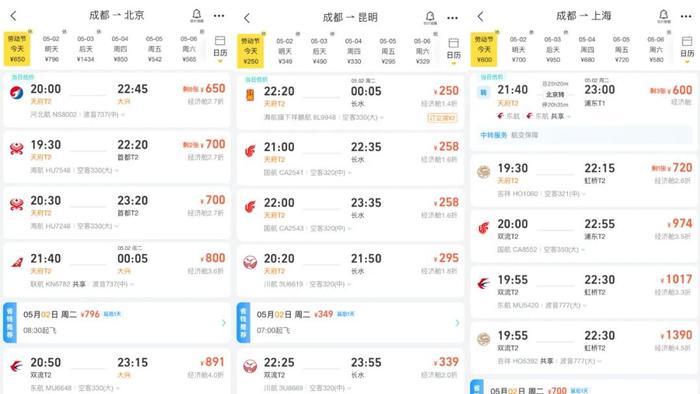Open 05月02日 ¥349 Kunming money-saving suggestion
This screenshot has height=394, width=700.
click(350, 322)
